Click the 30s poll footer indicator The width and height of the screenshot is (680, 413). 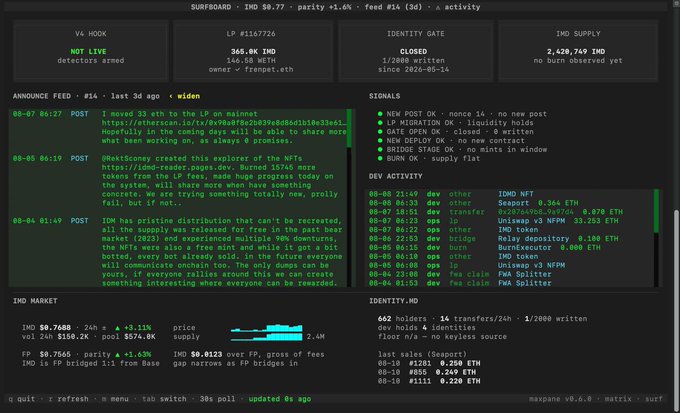[217, 399]
